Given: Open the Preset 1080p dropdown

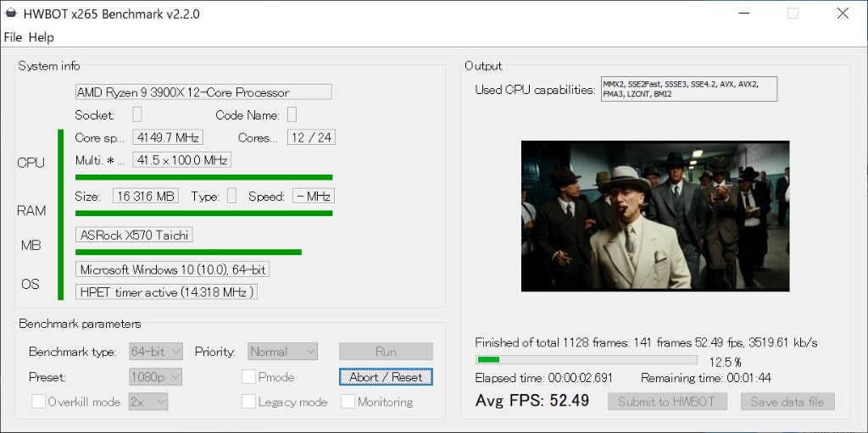Looking at the screenshot, I should [156, 377].
